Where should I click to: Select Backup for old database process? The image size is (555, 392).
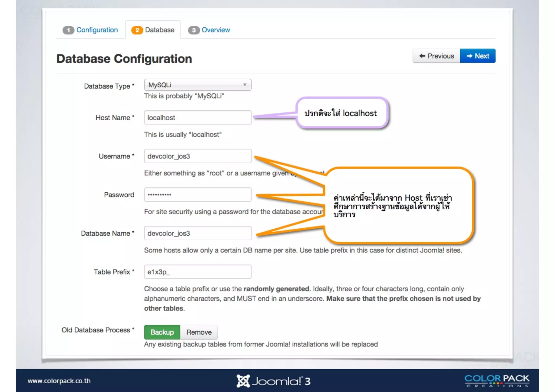coord(162,332)
